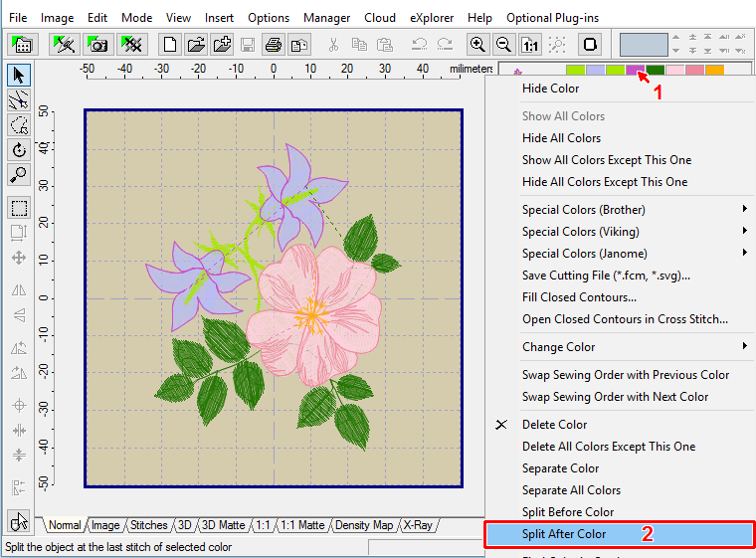Select the lavender thread color swatch
This screenshot has height=558, width=756.
[x=595, y=70]
